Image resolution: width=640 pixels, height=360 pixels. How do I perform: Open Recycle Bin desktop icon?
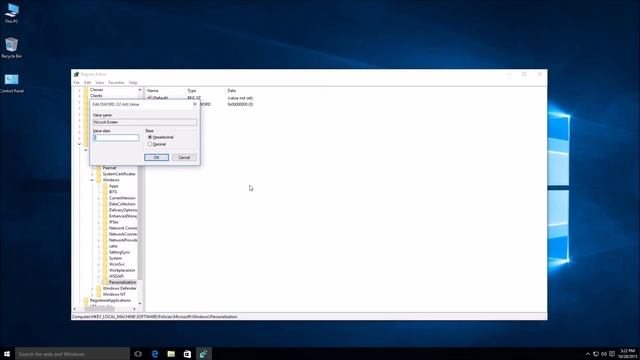(11, 48)
